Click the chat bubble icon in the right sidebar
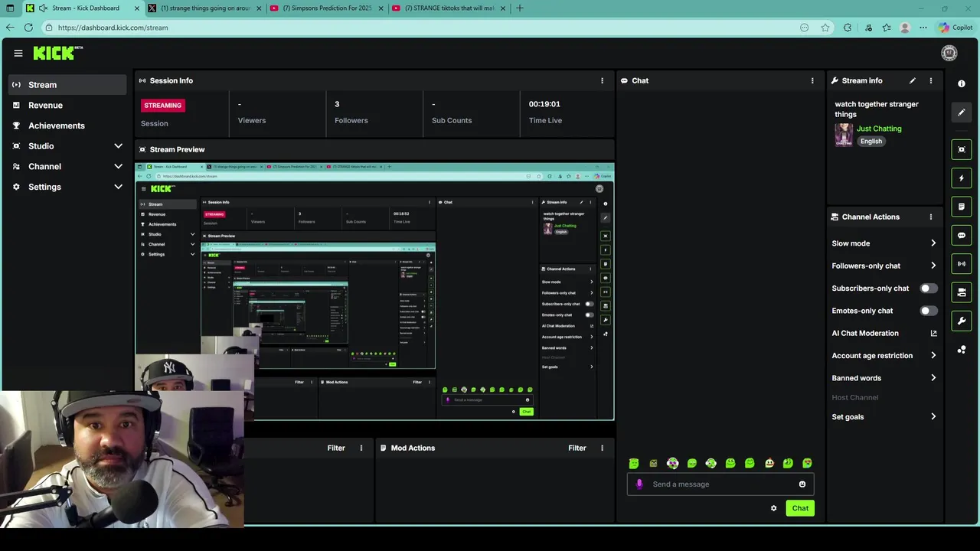This screenshot has width=980, height=551. pyautogui.click(x=962, y=235)
